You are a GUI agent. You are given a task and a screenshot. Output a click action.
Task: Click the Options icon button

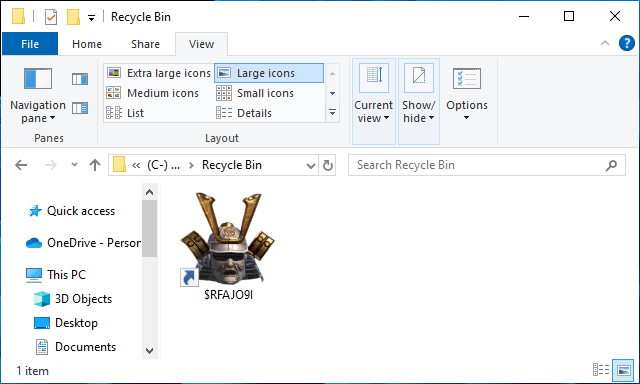click(x=467, y=79)
